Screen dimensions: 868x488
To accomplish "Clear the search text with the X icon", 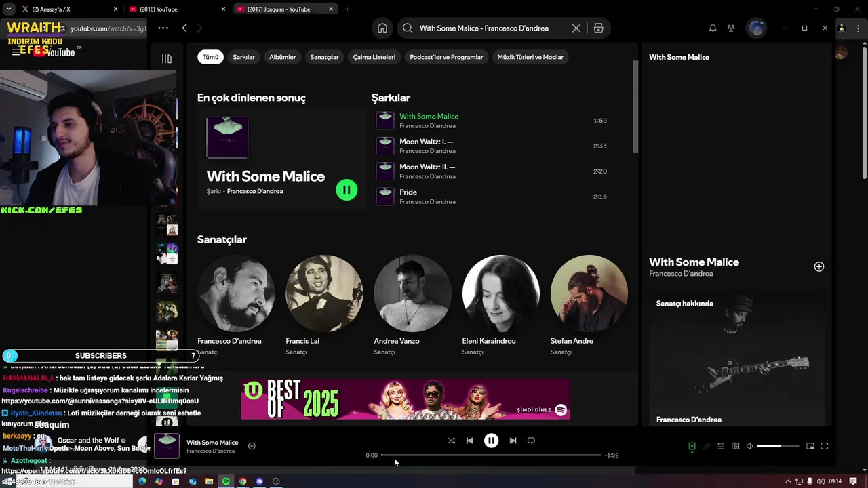I will click(576, 28).
